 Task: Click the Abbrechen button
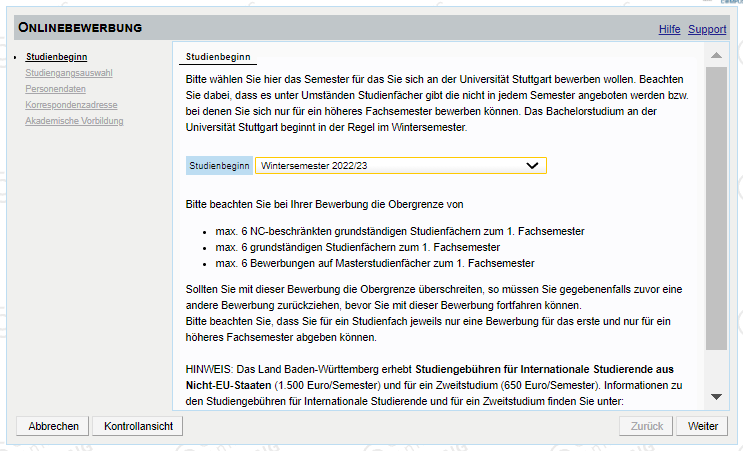click(x=53, y=426)
